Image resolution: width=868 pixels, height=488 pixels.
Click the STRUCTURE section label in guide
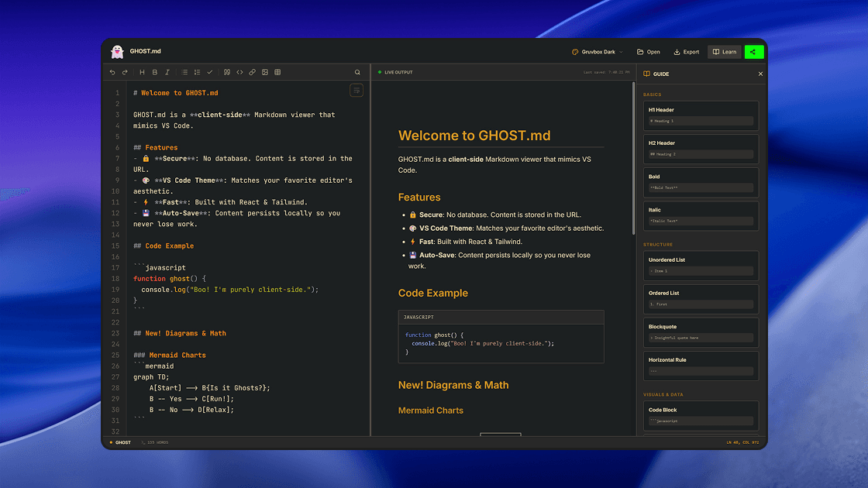pos(658,245)
